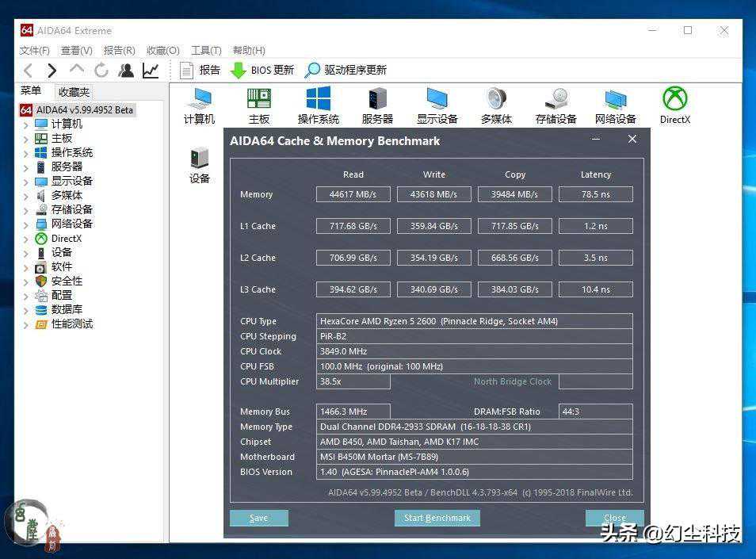Image resolution: width=756 pixels, height=559 pixels.
Task: Open the 计算机 computer icon in main panel
Action: tap(199, 105)
